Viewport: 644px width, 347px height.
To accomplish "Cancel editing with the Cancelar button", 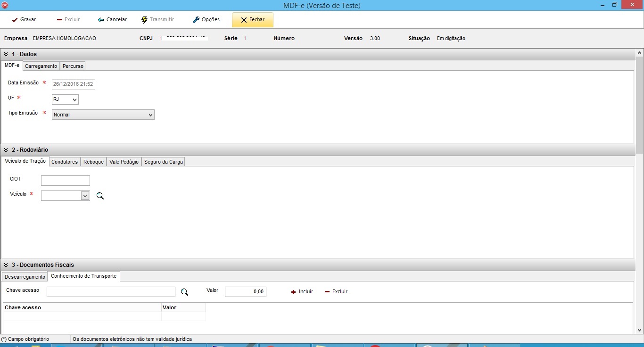I will 112,20.
